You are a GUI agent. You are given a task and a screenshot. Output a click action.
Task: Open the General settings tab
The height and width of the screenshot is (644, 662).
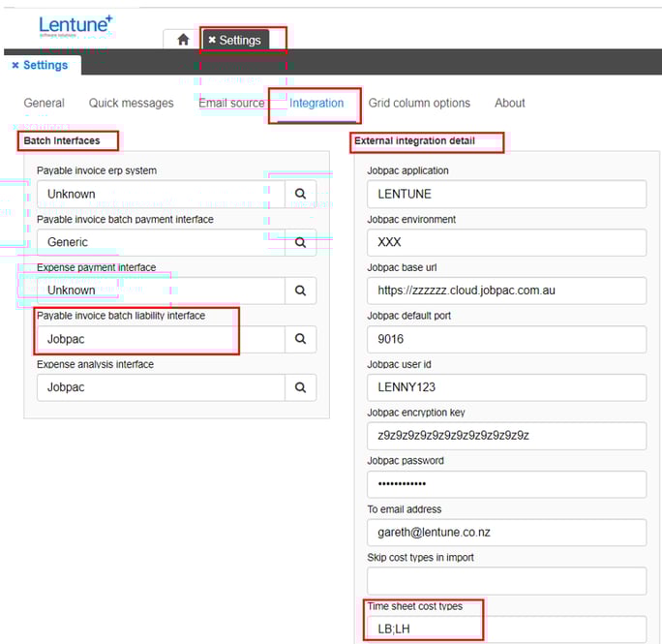[44, 103]
